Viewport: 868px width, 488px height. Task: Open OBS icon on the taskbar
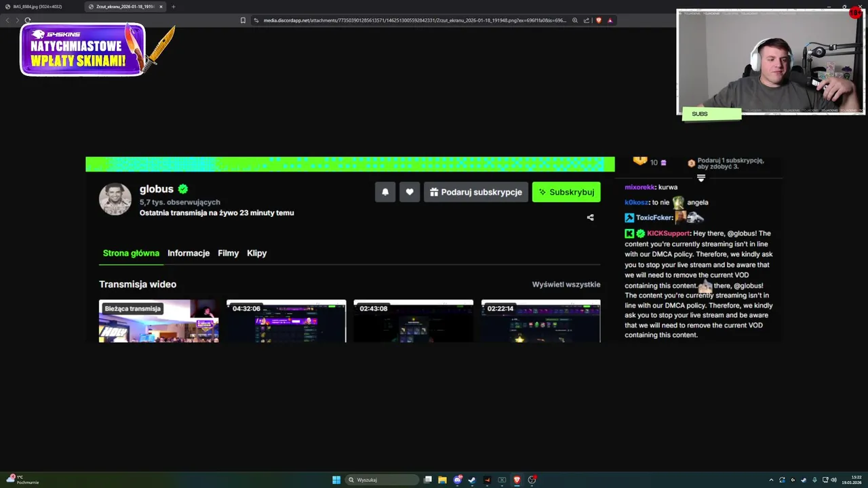click(532, 480)
